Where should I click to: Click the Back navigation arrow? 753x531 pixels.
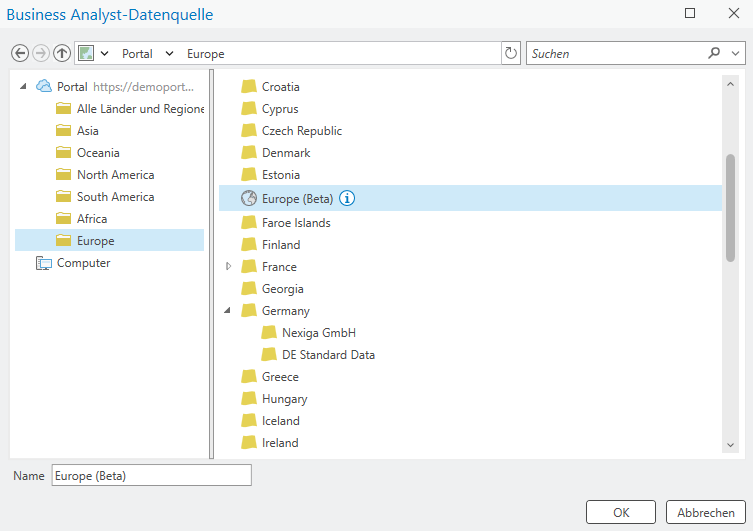[20, 53]
